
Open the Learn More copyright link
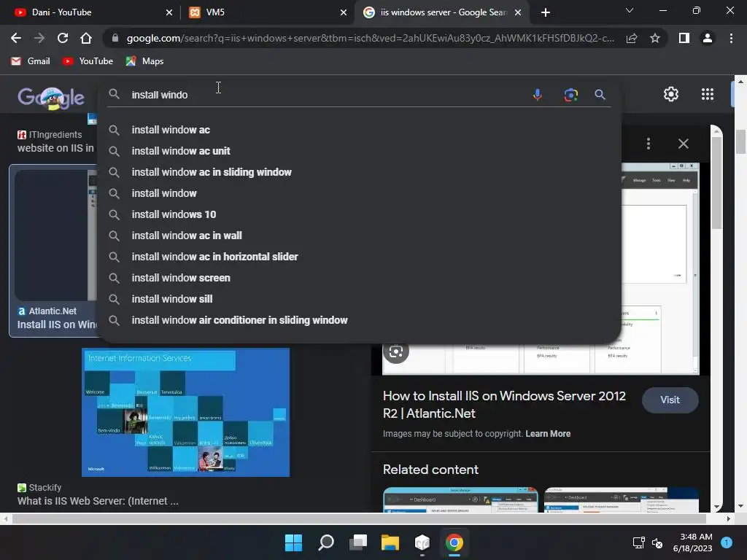548,434
